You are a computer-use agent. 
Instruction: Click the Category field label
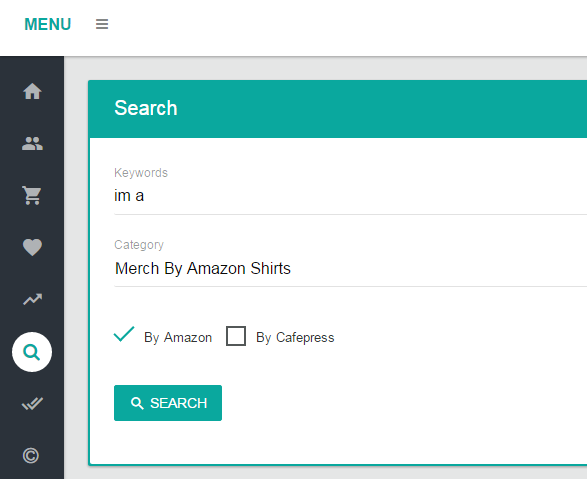(139, 245)
